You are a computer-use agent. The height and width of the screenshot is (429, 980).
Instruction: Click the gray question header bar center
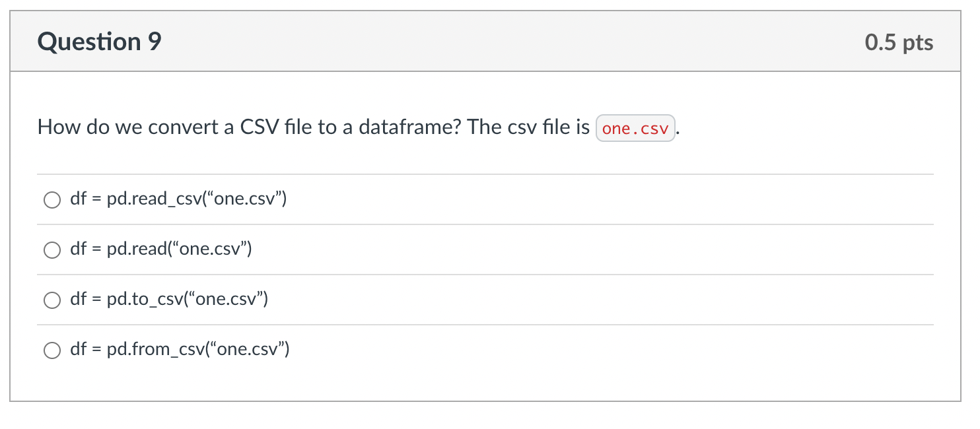485,42
